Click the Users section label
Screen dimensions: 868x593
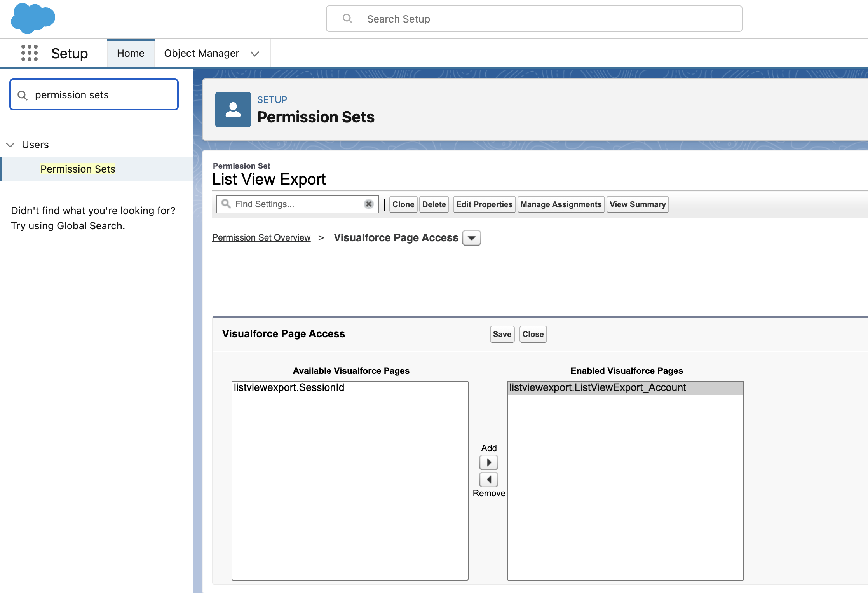coord(35,145)
